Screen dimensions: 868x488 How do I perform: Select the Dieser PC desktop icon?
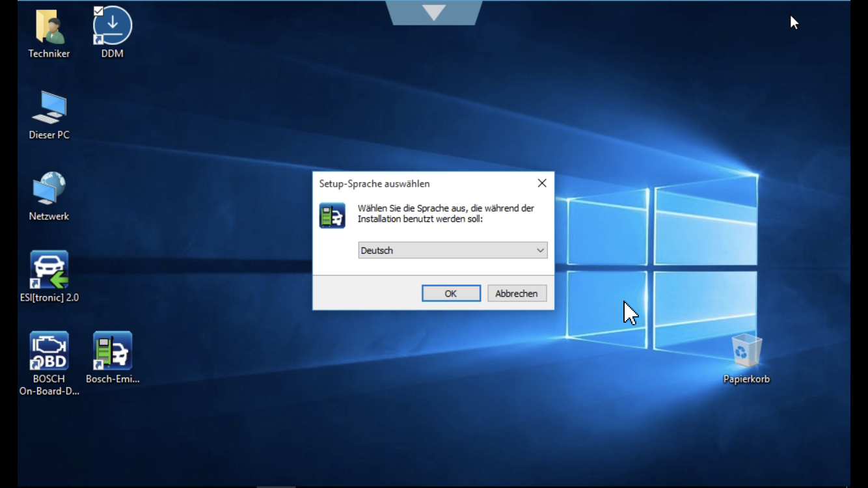click(x=49, y=107)
